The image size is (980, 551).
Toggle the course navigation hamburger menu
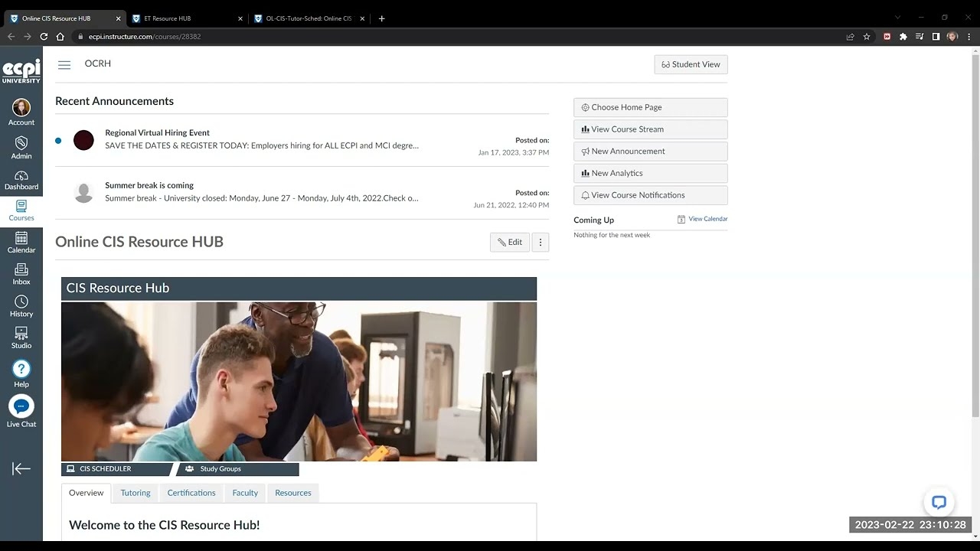(64, 65)
